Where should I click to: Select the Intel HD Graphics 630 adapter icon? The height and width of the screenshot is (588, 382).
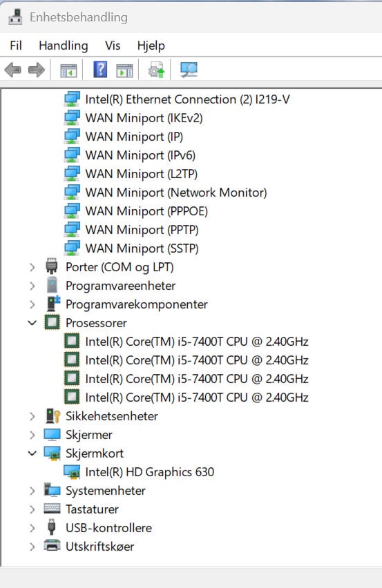point(72,472)
